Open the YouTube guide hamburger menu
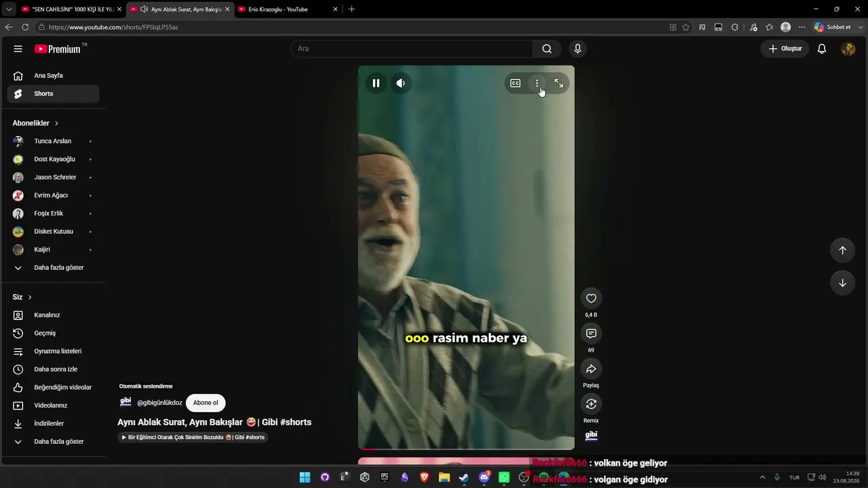Image resolution: width=868 pixels, height=488 pixels. (18, 49)
